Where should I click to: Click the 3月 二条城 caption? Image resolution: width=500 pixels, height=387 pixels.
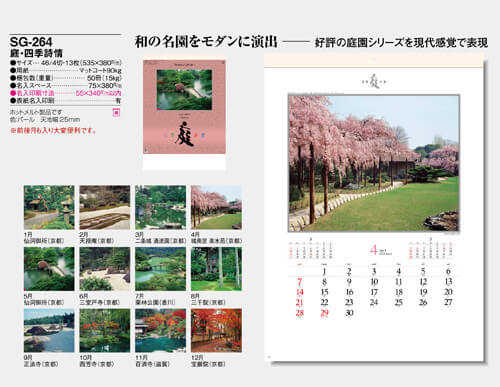(x=161, y=238)
